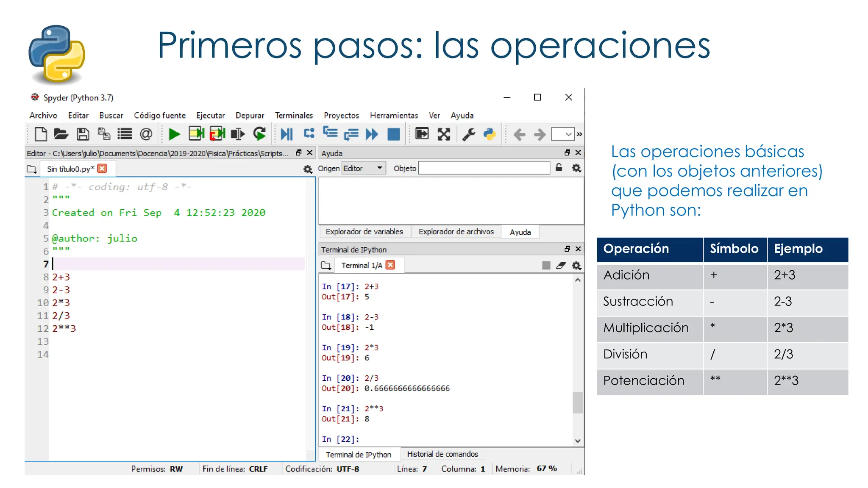Close the Terminal 1/A tab

(390, 265)
